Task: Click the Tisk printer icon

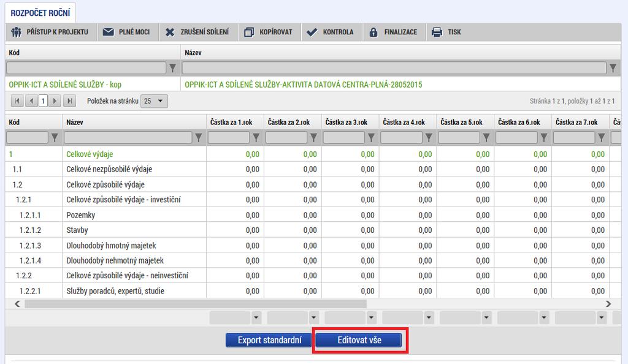Action: (x=437, y=32)
